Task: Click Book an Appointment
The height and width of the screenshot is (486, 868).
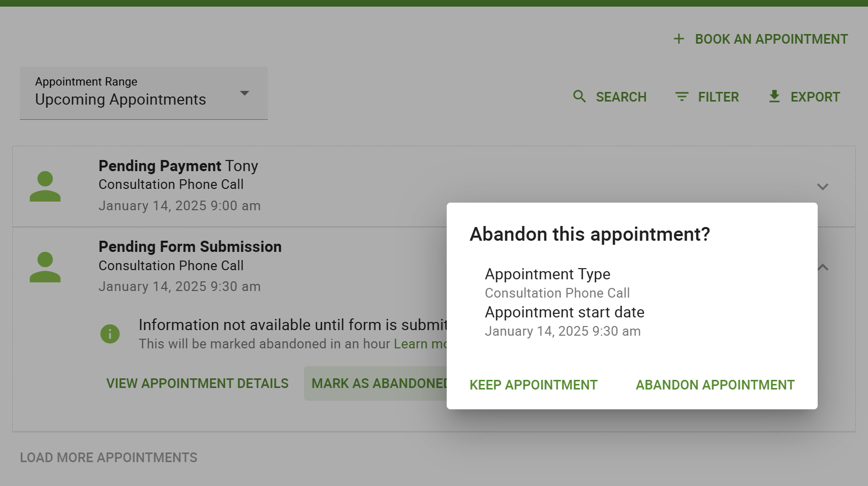Action: click(x=771, y=39)
